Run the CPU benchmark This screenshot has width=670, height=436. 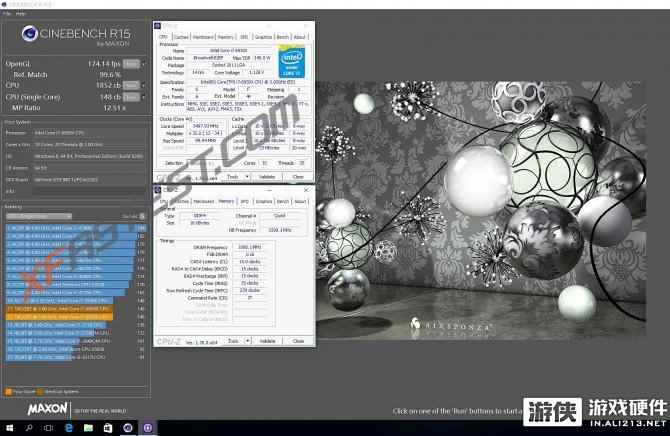click(x=131, y=85)
